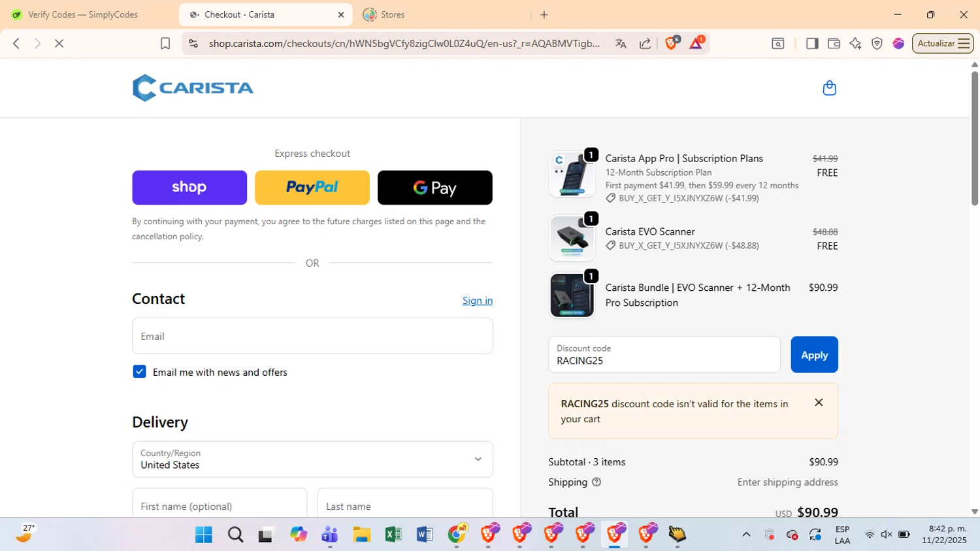Click the share page icon
The width and height of the screenshot is (980, 551).
click(x=645, y=43)
